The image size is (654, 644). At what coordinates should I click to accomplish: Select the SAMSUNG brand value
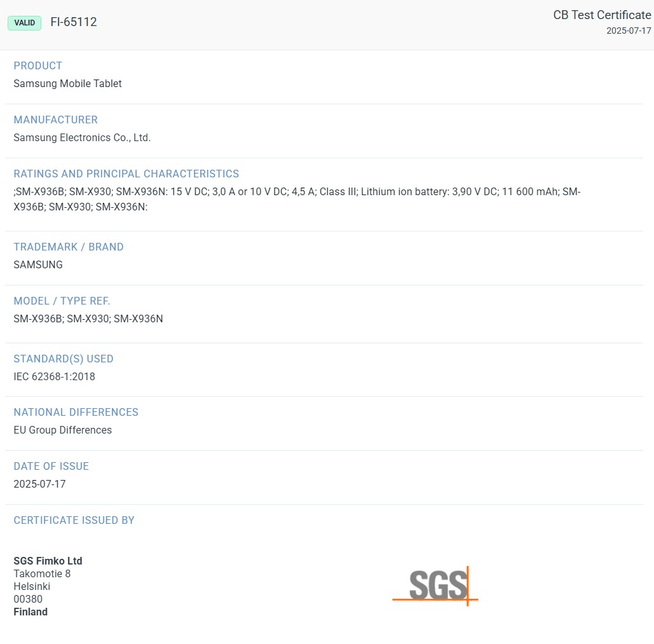tap(38, 264)
